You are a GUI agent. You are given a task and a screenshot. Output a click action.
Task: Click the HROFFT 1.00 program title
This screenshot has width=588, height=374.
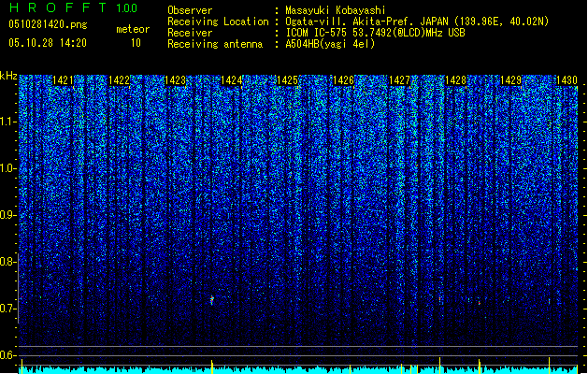(x=74, y=7)
